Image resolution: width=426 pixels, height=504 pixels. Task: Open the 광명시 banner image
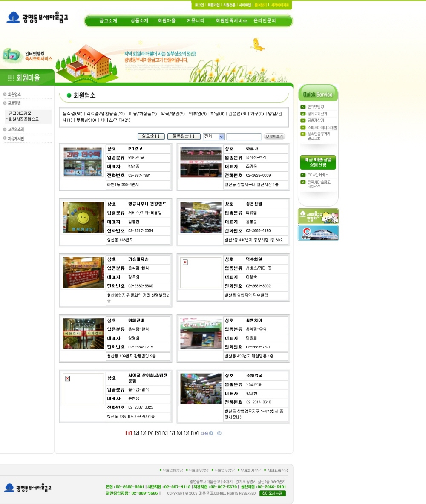(318, 233)
